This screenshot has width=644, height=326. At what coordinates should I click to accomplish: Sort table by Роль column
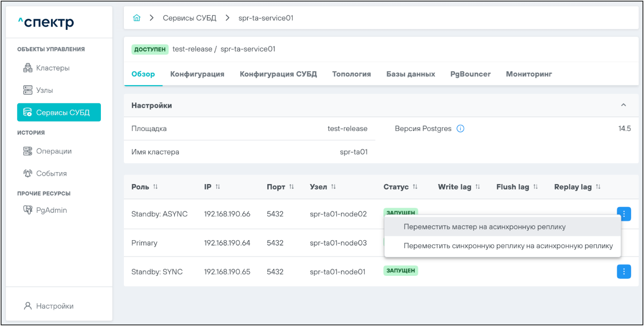click(x=155, y=187)
